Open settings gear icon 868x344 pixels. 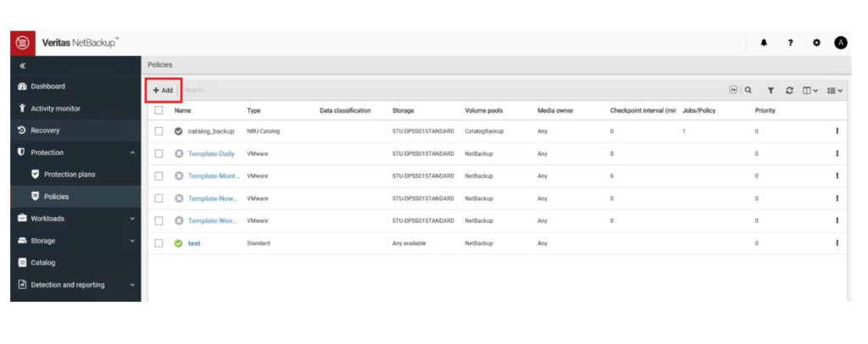pyautogui.click(x=816, y=42)
